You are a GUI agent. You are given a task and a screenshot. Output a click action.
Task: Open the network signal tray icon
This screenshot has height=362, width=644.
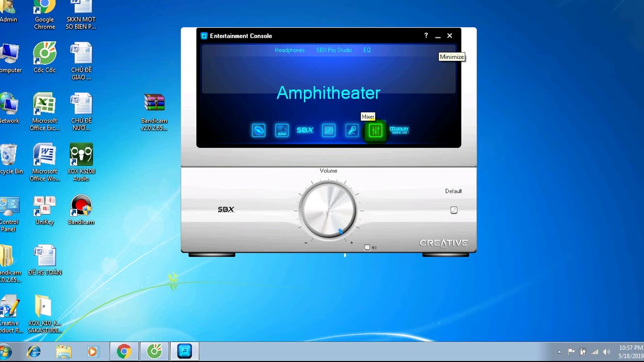coord(595,352)
